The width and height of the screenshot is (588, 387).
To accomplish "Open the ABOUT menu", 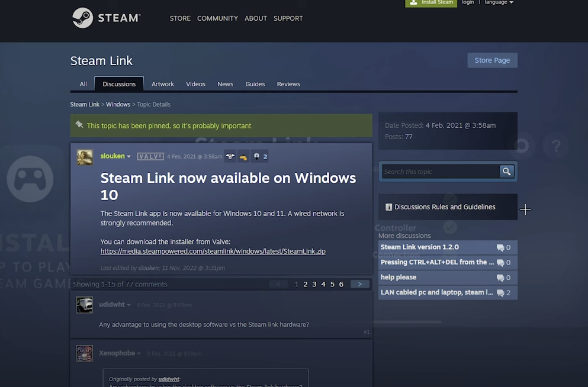I will (x=256, y=18).
